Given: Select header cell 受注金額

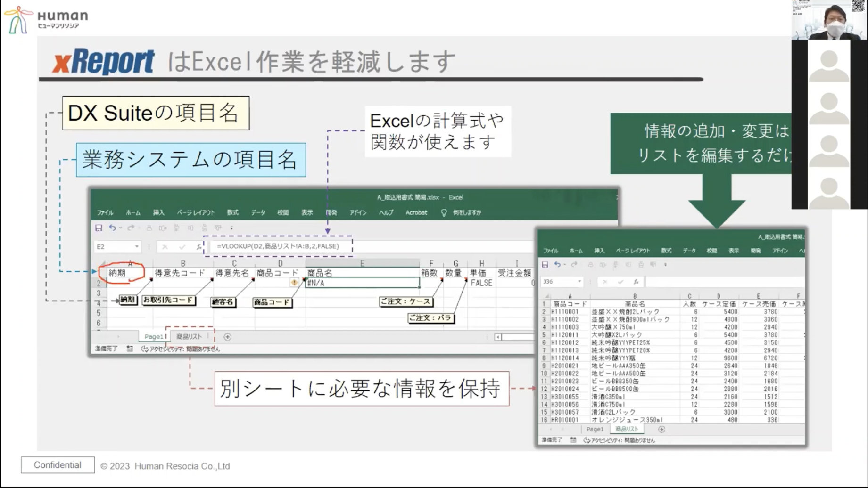Looking at the screenshot, I should [515, 273].
